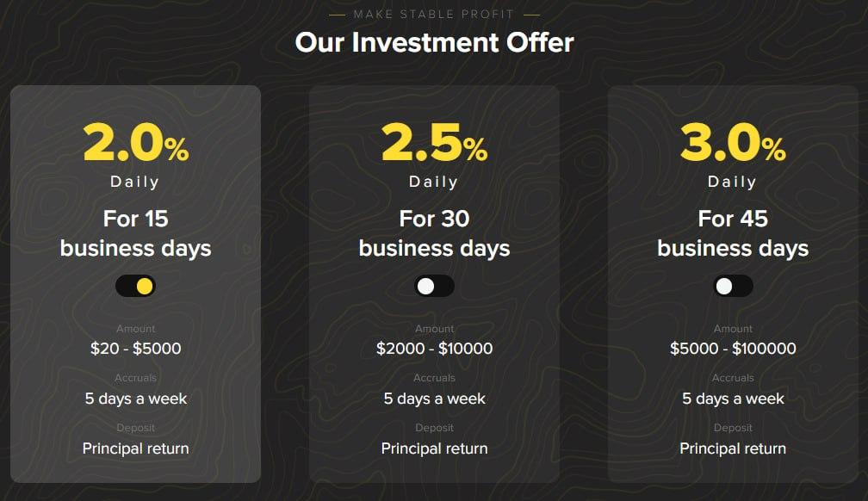Enable the 2.5% daily plan switch
Screen dimensions: 868x501
(x=435, y=286)
